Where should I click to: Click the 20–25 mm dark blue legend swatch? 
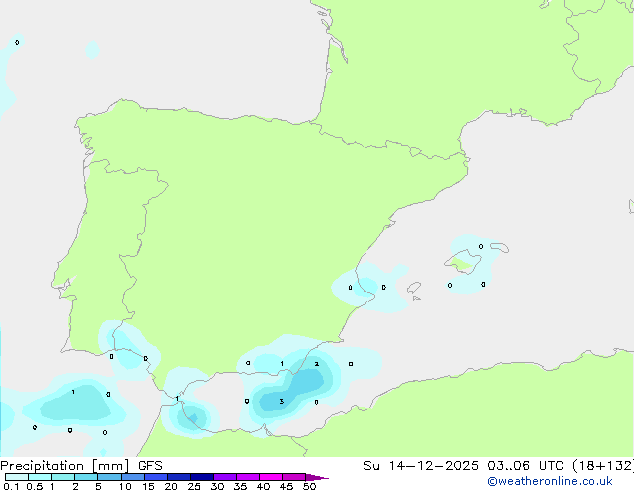tap(179, 477)
